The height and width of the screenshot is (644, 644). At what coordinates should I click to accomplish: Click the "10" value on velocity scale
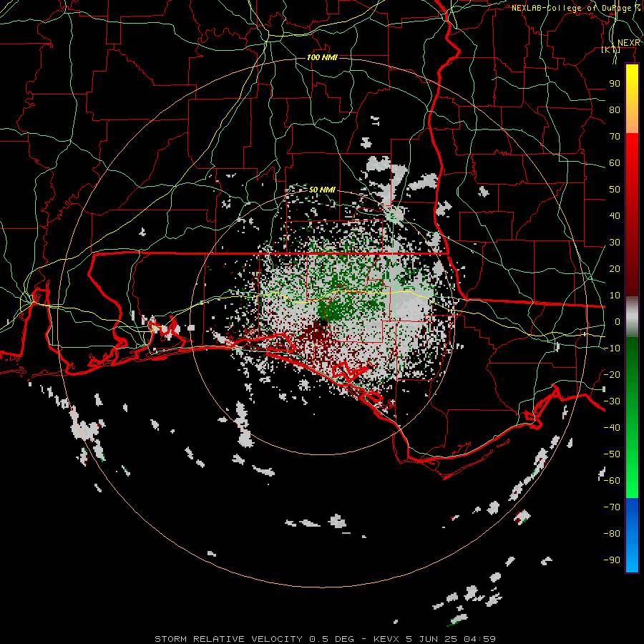[x=615, y=296]
